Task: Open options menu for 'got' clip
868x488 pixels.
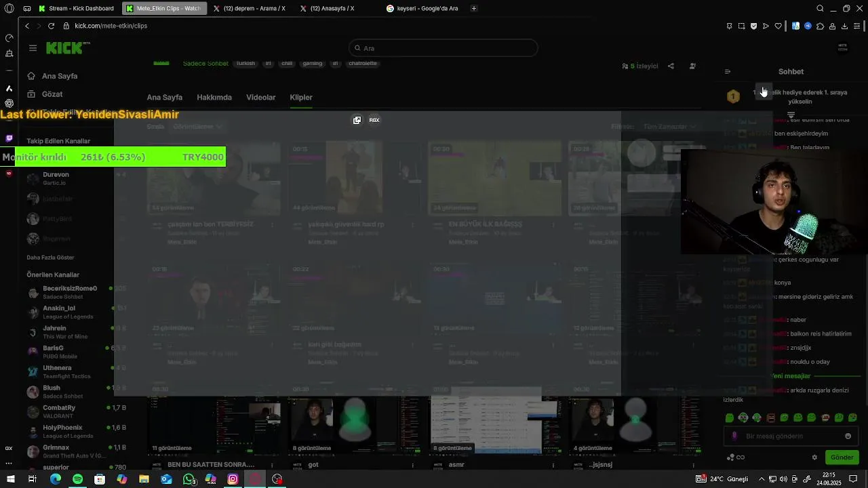Action: tap(413, 465)
